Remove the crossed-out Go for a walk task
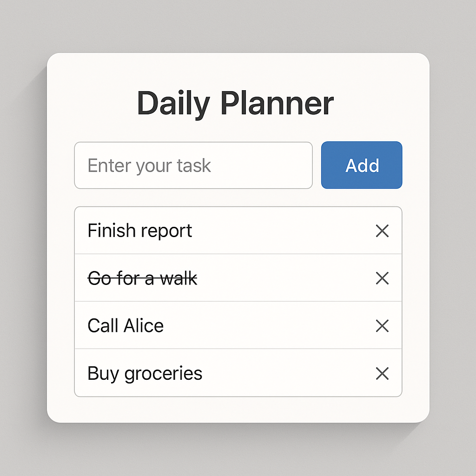Image resolution: width=476 pixels, height=476 pixels. click(x=382, y=278)
